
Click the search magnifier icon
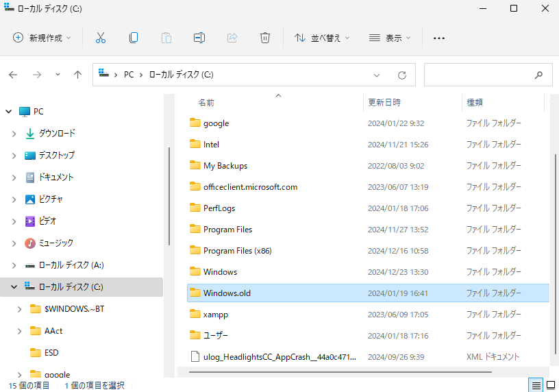tap(538, 75)
